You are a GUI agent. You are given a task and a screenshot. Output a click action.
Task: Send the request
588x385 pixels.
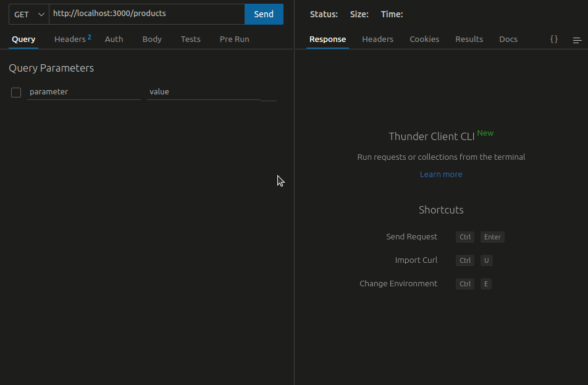click(x=264, y=14)
